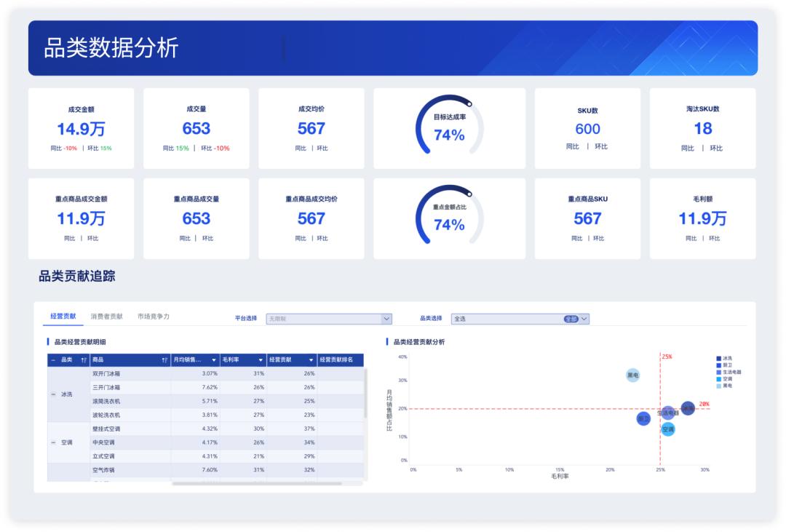
Task: Click the 重点商品成交量 653 value
Action: (x=196, y=218)
